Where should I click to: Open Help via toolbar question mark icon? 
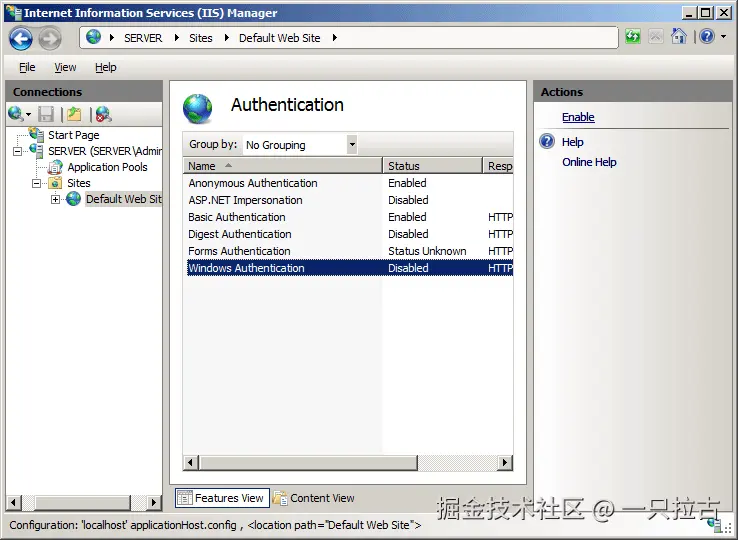(707, 36)
